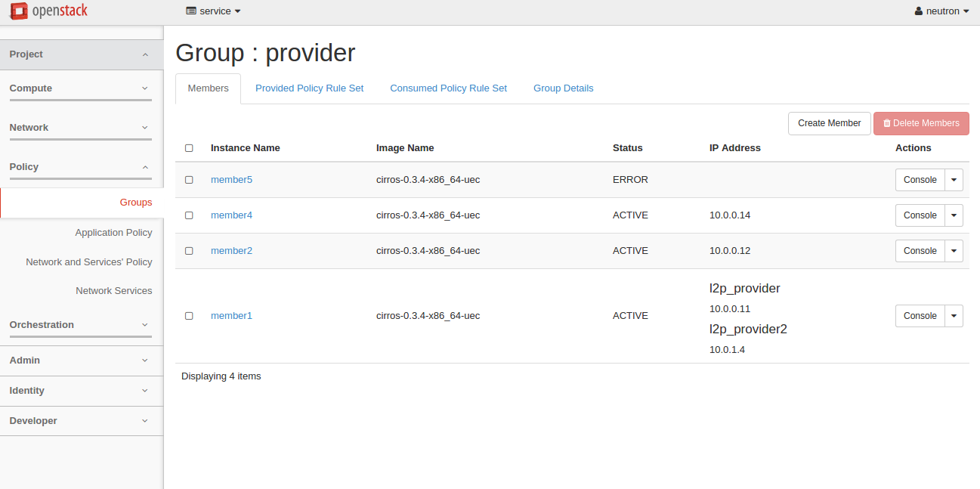
Task: Click the IP address 10.0.0.14
Action: pos(730,215)
